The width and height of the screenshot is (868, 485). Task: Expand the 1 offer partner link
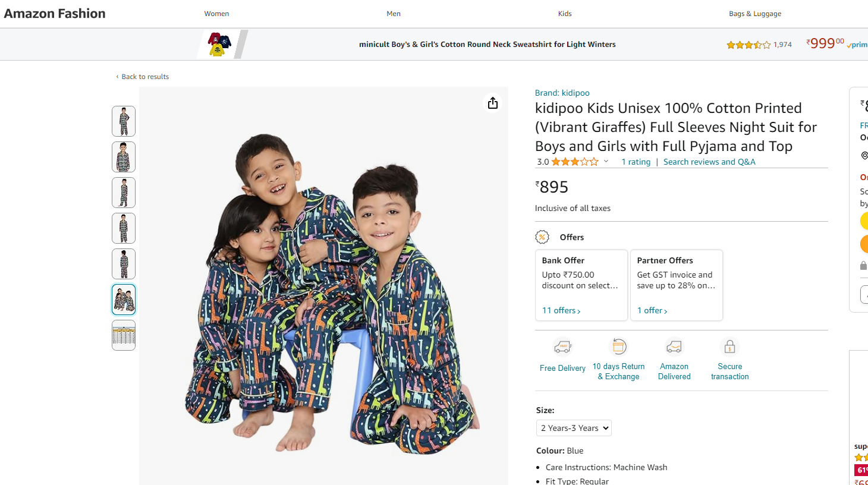pos(652,310)
